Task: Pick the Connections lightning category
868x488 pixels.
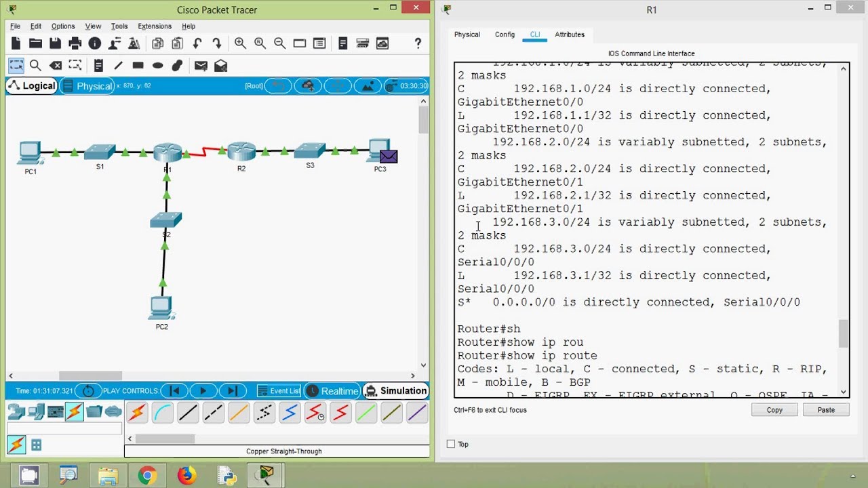Action: pos(75,411)
